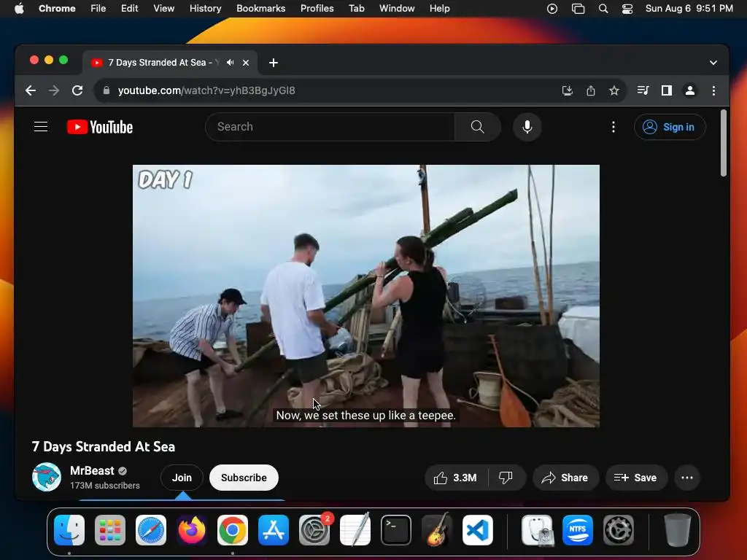Open the File menu
Image resolution: width=747 pixels, height=560 pixels.
pyautogui.click(x=98, y=8)
